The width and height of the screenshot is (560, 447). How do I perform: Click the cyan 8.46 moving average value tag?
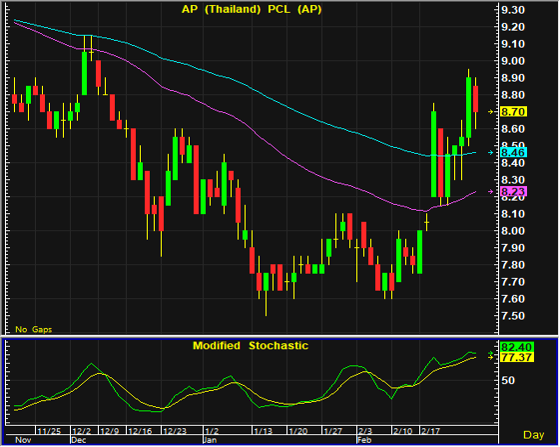514,153
